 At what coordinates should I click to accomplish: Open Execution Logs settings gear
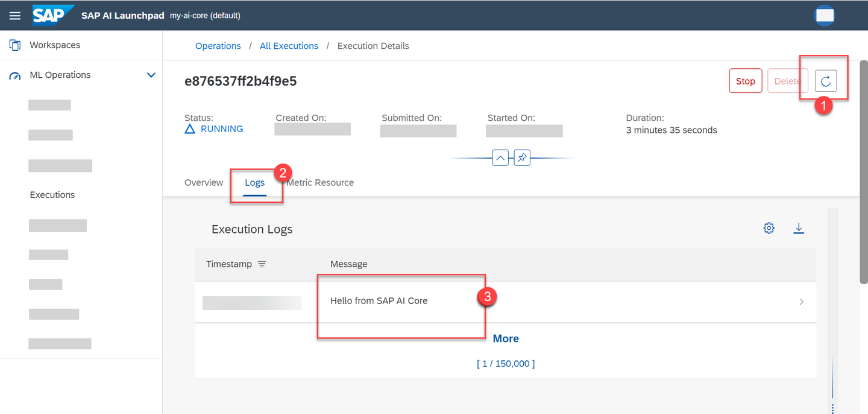pos(769,228)
